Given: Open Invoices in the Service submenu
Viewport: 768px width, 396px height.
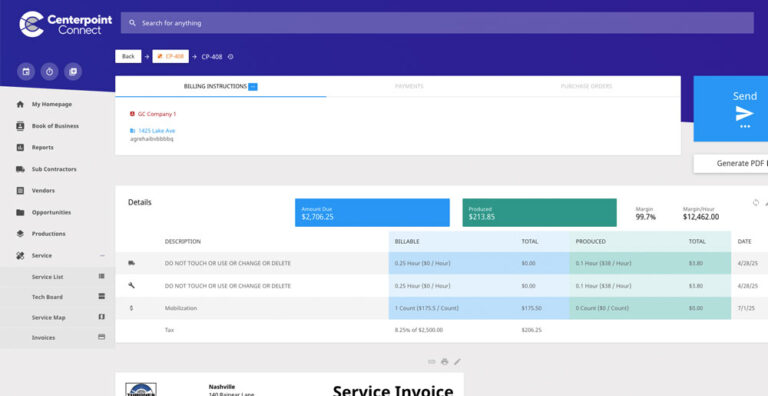Looking at the screenshot, I should click(x=44, y=338).
